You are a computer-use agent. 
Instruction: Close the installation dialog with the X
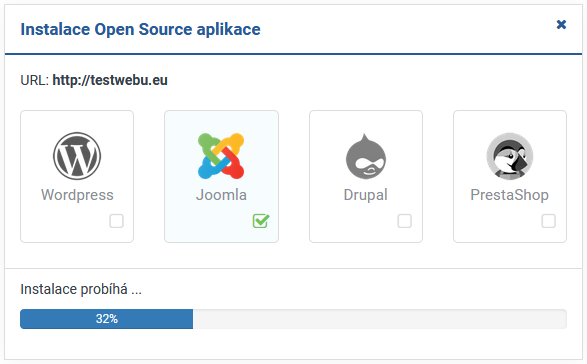pos(561,24)
